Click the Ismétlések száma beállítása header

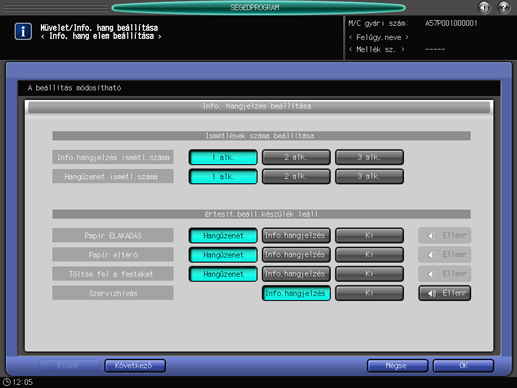point(261,136)
